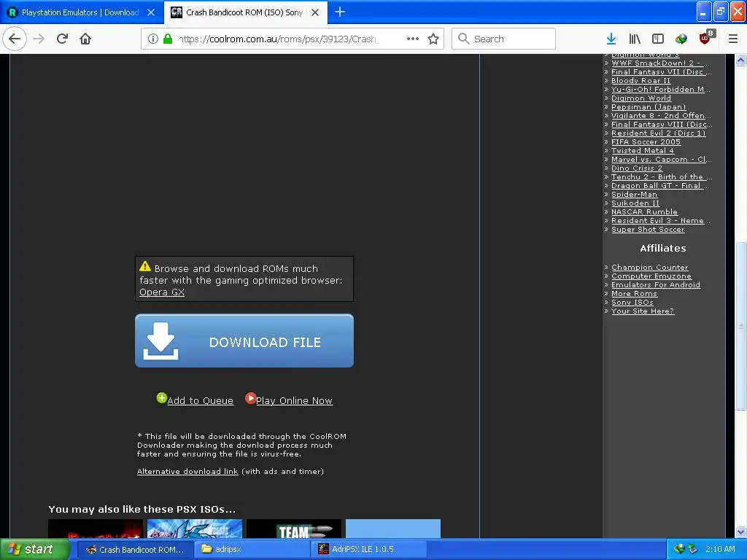
Task: Open Yu-Gi-Oh! Forbidden M... link
Action: pyautogui.click(x=660, y=89)
